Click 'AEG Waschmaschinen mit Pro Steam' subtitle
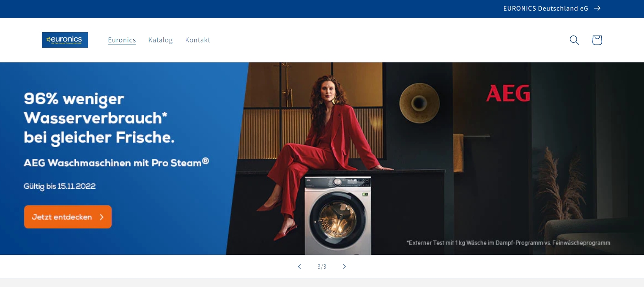 pyautogui.click(x=116, y=163)
